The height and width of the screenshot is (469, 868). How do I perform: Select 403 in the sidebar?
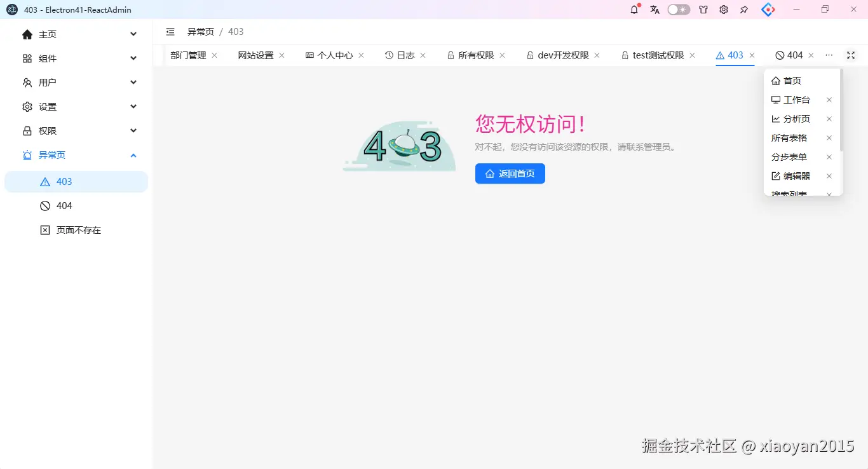coord(76,182)
